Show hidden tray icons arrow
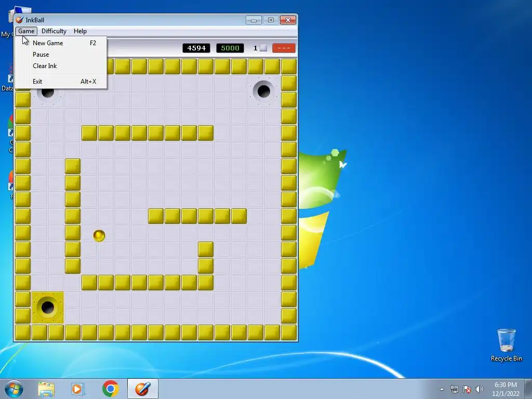 pos(442,389)
